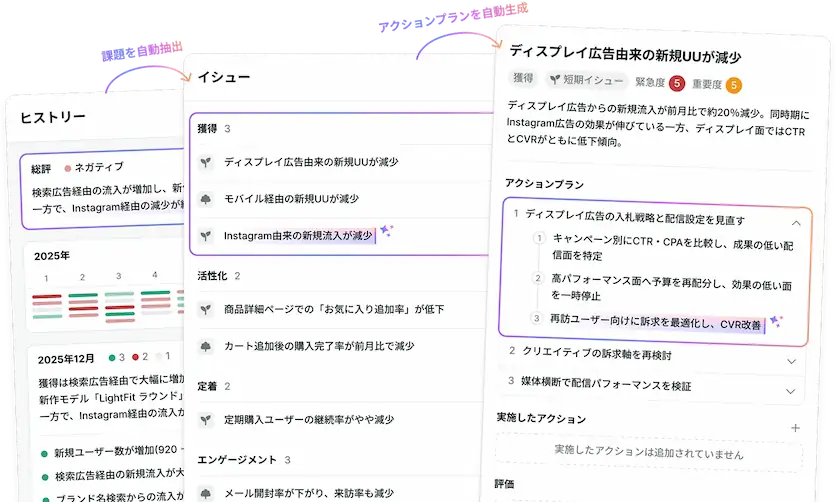
Task: Click the red 緊急度 badge showing 5
Action: click(x=677, y=84)
